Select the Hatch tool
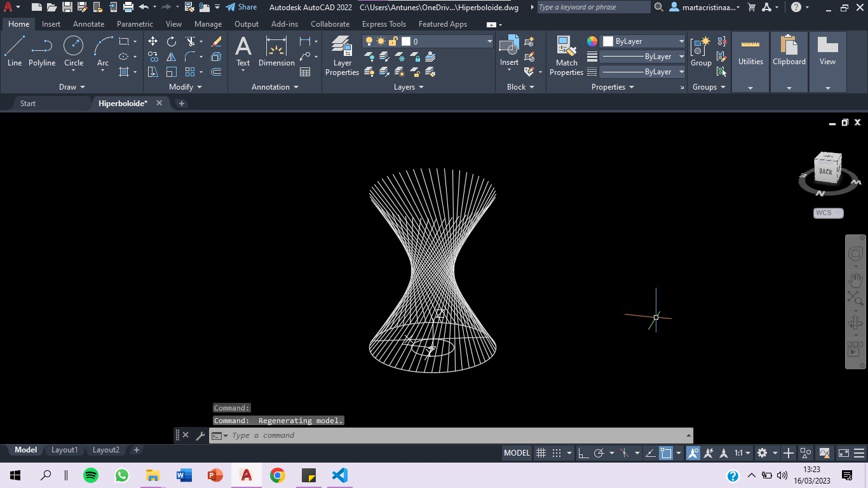This screenshot has width=868, height=488. click(124, 72)
